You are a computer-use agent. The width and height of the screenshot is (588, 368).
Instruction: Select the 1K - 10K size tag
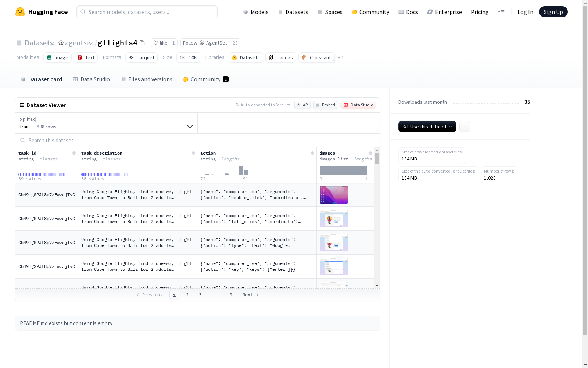(188, 57)
